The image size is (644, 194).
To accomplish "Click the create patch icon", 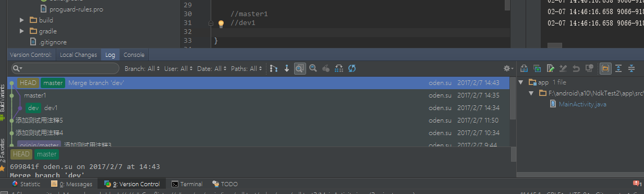I will [x=537, y=68].
